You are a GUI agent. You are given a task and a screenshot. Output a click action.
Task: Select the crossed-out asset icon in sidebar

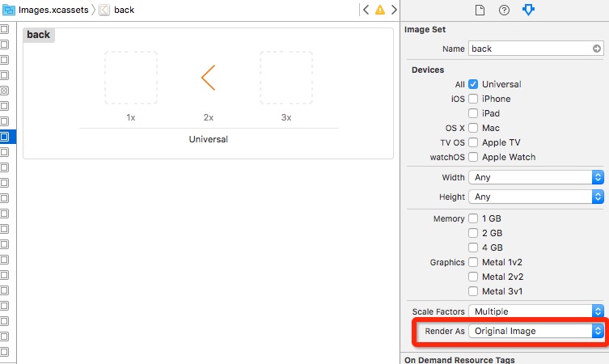(4, 91)
